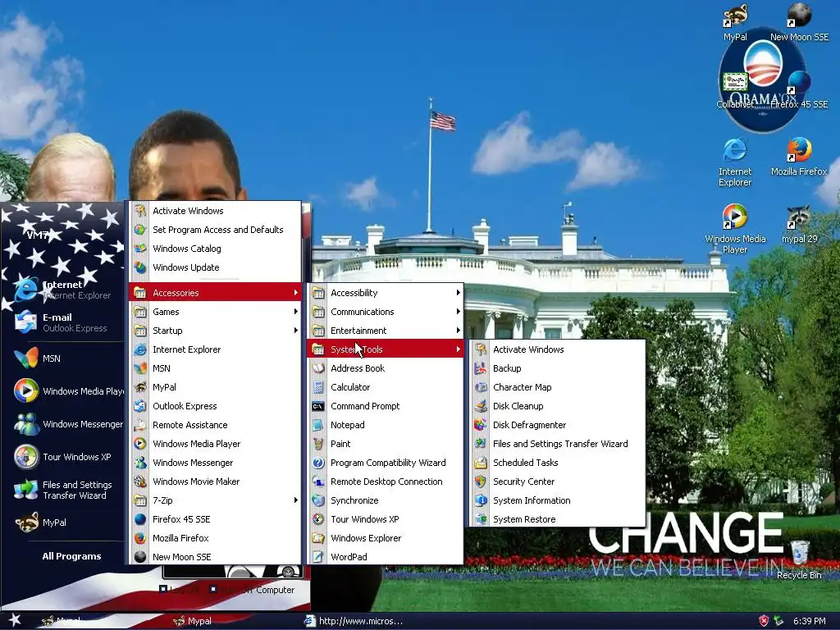This screenshot has height=630, width=840.
Task: Click security shield tray icon
Action: pyautogui.click(x=764, y=621)
